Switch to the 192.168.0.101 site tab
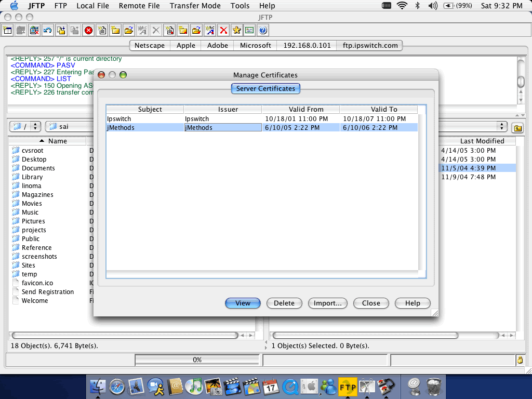 [x=307, y=46]
